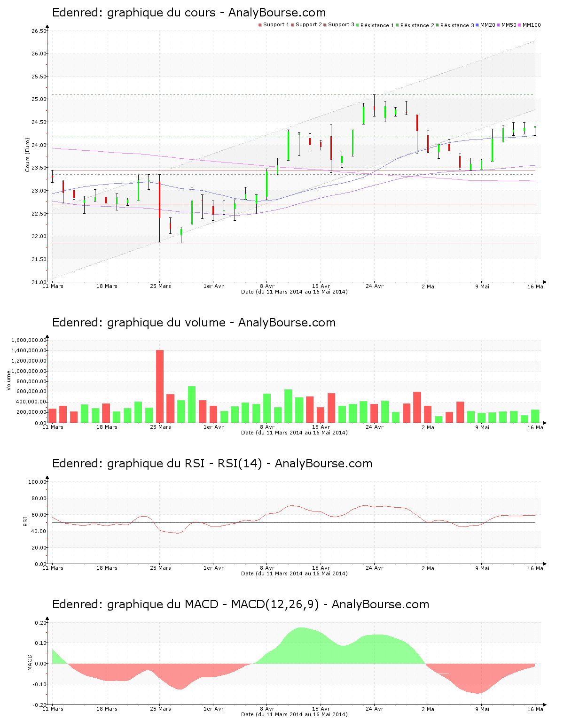
Task: Click the 23.50 price axis value
Action: point(39,168)
